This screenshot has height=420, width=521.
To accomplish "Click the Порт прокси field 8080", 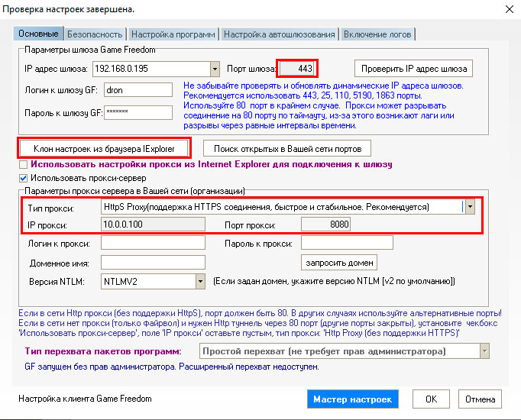I will pos(325,224).
